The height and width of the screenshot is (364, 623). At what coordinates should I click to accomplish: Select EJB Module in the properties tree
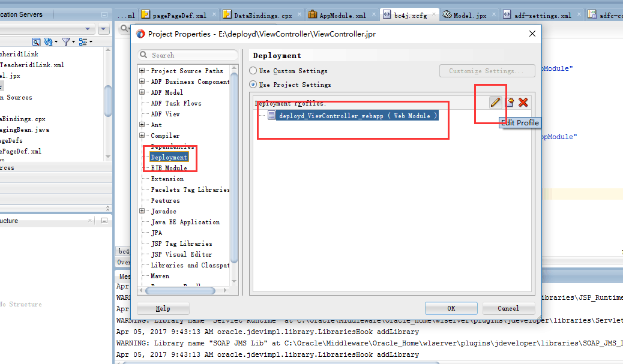pyautogui.click(x=169, y=168)
